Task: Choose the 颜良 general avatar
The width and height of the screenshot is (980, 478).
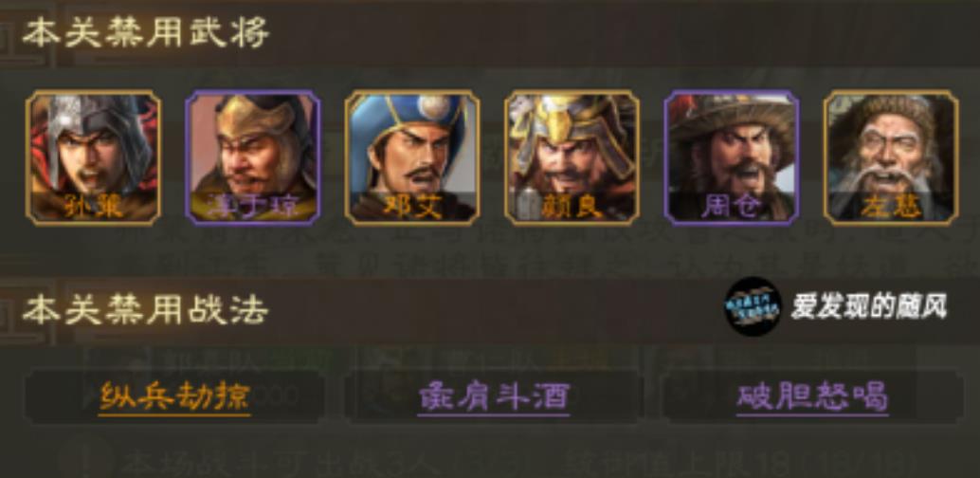Action: (x=572, y=157)
